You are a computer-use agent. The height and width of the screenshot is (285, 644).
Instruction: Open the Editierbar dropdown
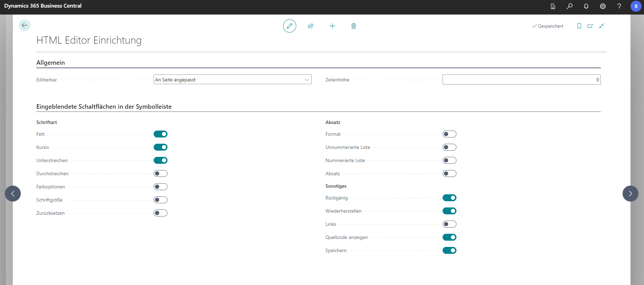[233, 80]
